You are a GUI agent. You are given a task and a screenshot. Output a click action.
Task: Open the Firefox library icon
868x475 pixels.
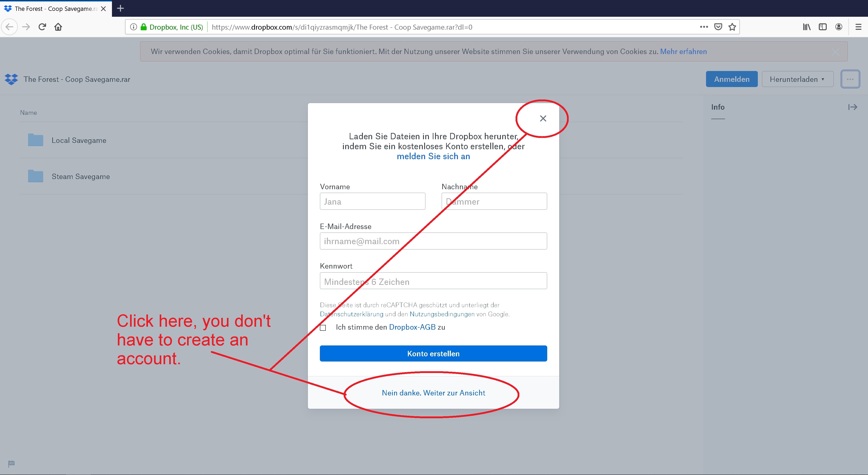(806, 27)
